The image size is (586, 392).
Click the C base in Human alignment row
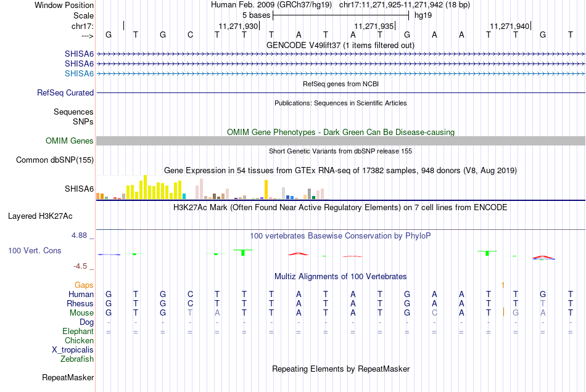(190, 294)
